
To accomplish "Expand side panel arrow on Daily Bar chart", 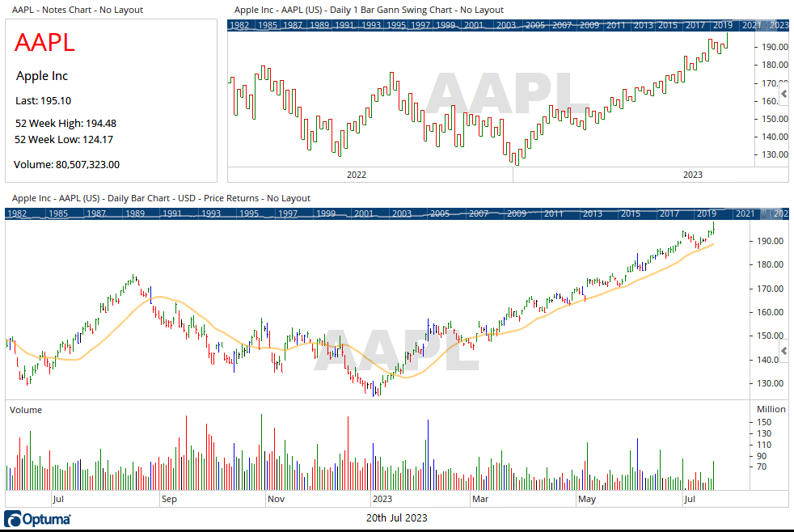I will tap(783, 351).
